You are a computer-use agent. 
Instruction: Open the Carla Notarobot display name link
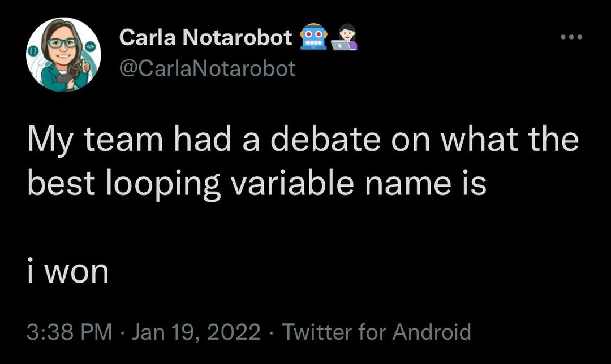click(x=205, y=37)
